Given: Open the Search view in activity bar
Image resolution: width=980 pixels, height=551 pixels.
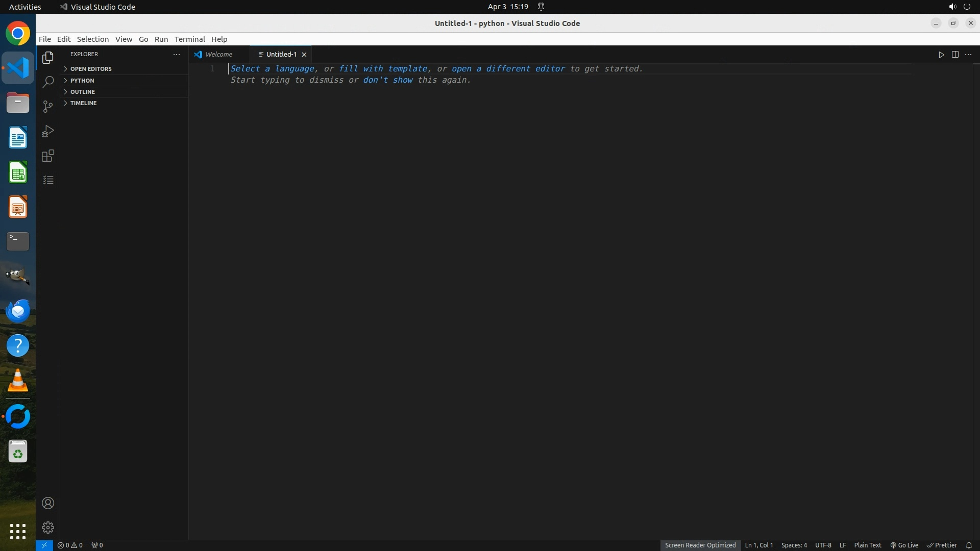Looking at the screenshot, I should coord(48,82).
